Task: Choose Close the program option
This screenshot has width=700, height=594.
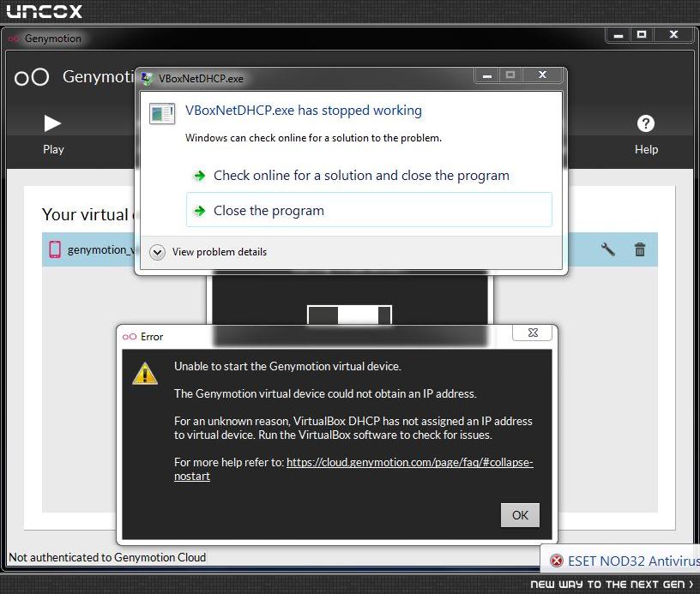Action: [369, 210]
